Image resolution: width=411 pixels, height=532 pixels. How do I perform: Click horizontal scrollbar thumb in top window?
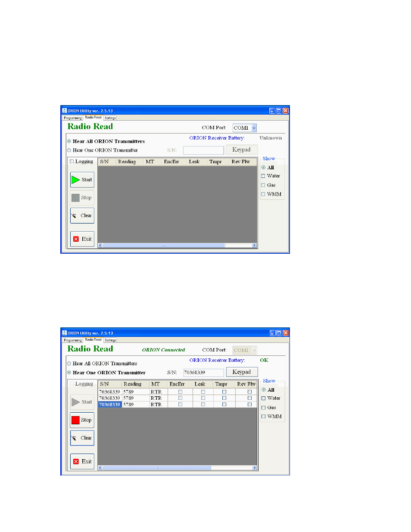[164, 246]
